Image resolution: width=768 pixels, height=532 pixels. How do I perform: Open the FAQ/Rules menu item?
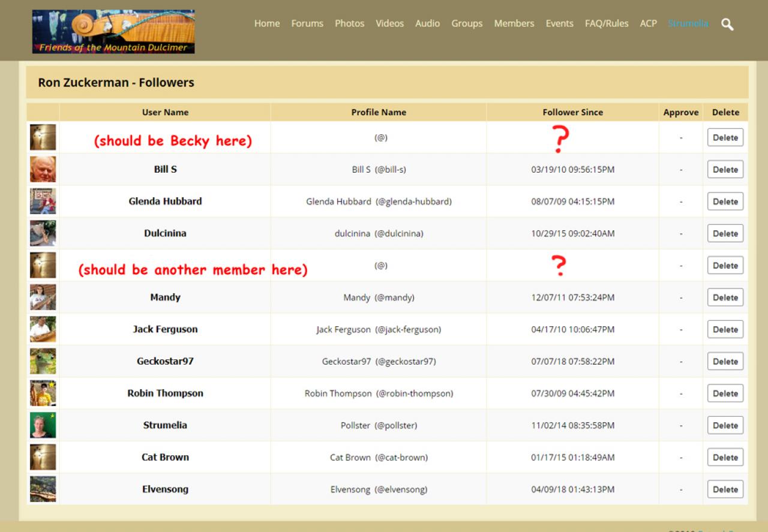tap(607, 23)
